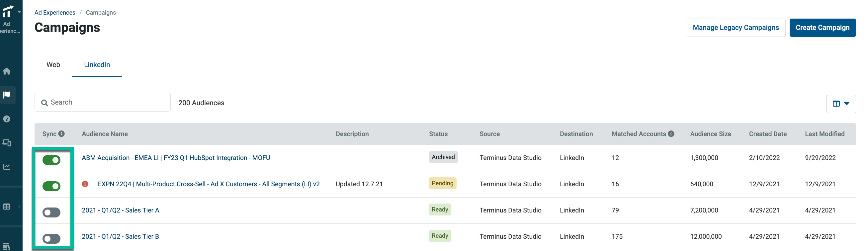Screen dimensions: 868x251
Task: Click the Terminus logo at top left
Action: click(x=8, y=12)
